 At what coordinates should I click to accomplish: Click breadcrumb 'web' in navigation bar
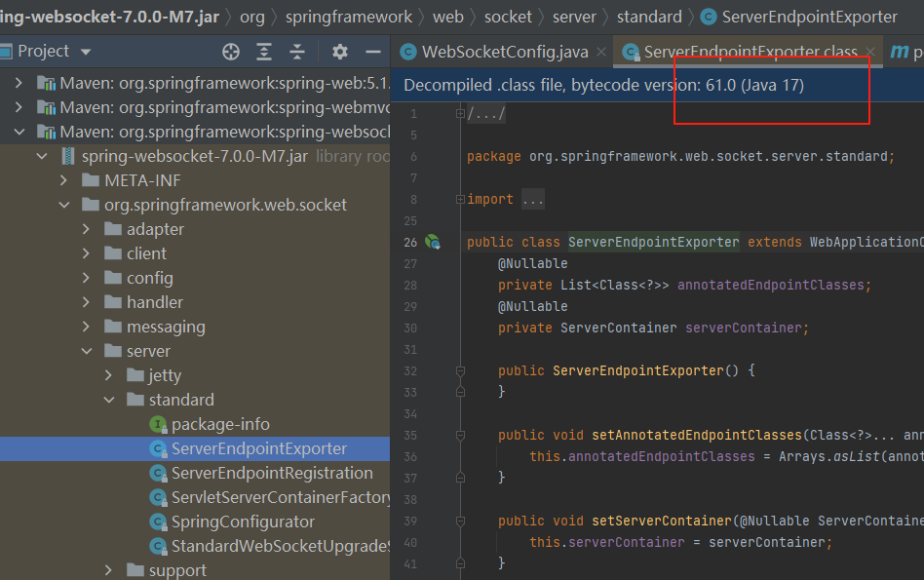447,18
